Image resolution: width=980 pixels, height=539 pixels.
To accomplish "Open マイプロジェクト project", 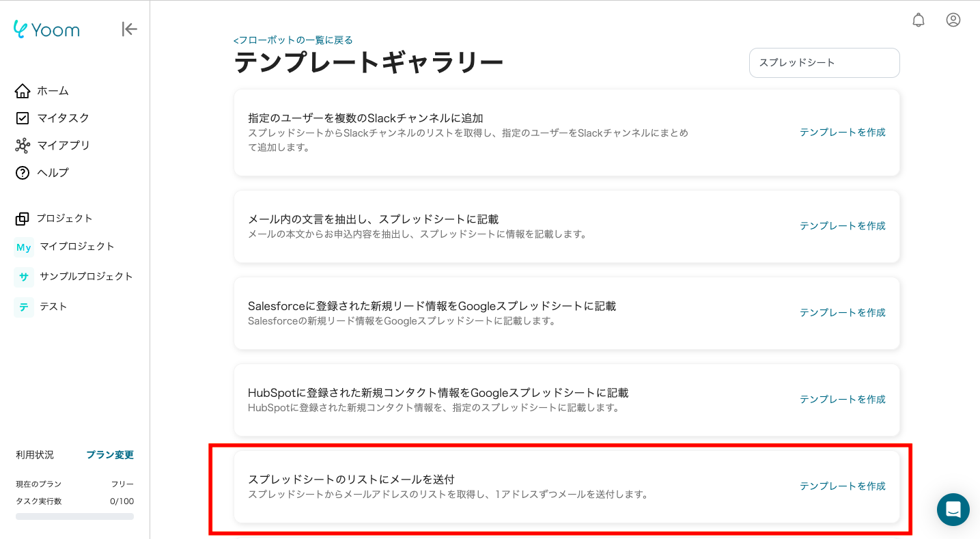I will pyautogui.click(x=76, y=247).
